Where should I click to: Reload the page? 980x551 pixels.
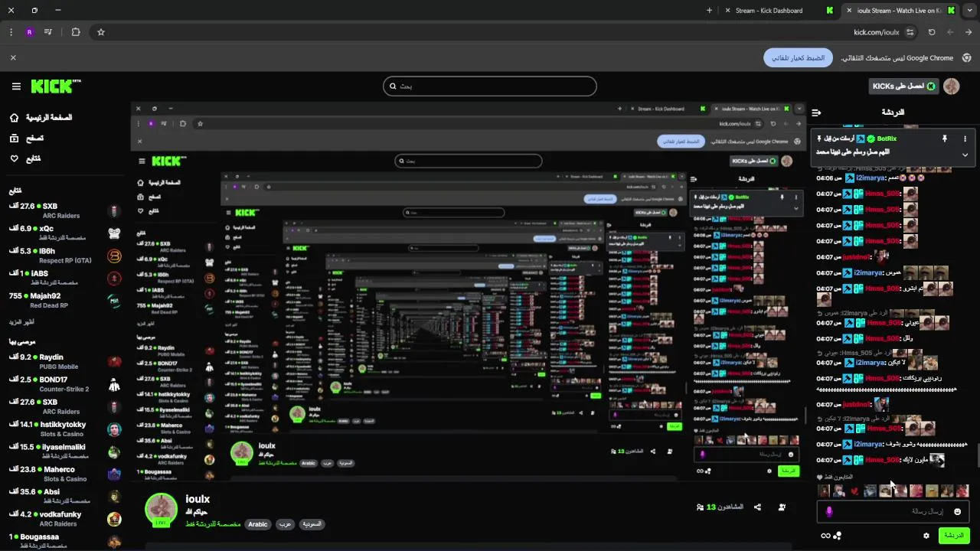[x=932, y=32]
